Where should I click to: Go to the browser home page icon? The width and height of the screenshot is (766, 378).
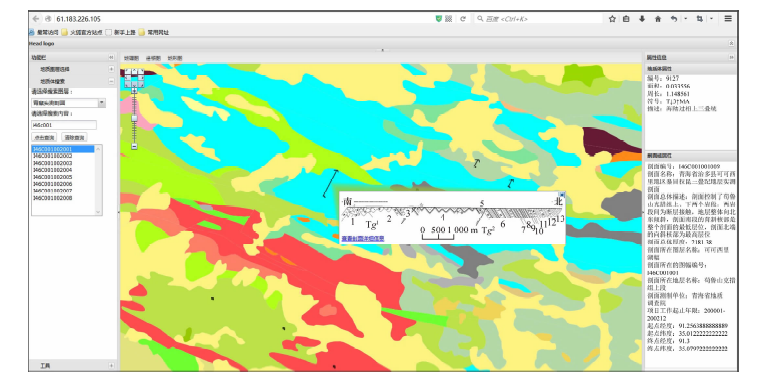pyautogui.click(x=658, y=19)
